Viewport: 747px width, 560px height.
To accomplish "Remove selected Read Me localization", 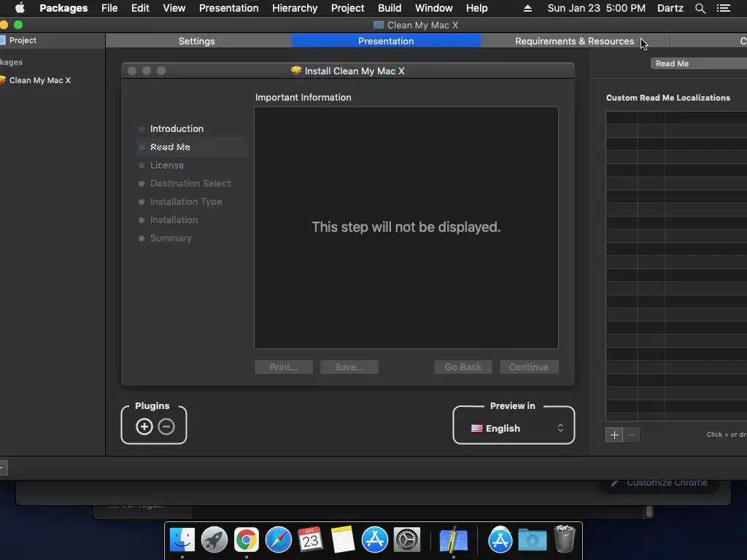I will [x=631, y=435].
